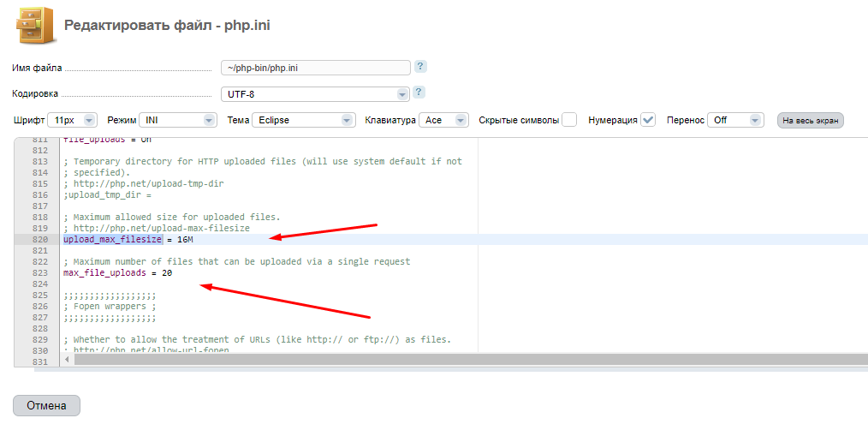
Task: Click line number 820 in gutter
Action: 39,240
